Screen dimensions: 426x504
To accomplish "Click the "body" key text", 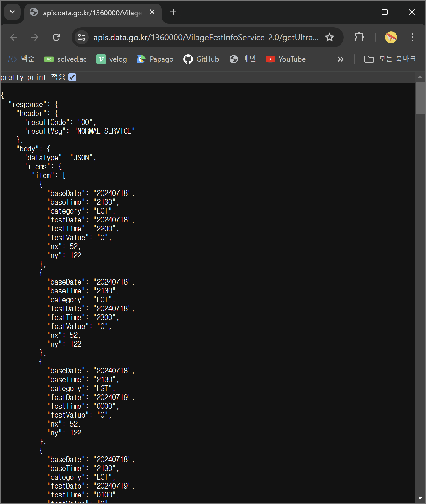I will pos(28,149).
